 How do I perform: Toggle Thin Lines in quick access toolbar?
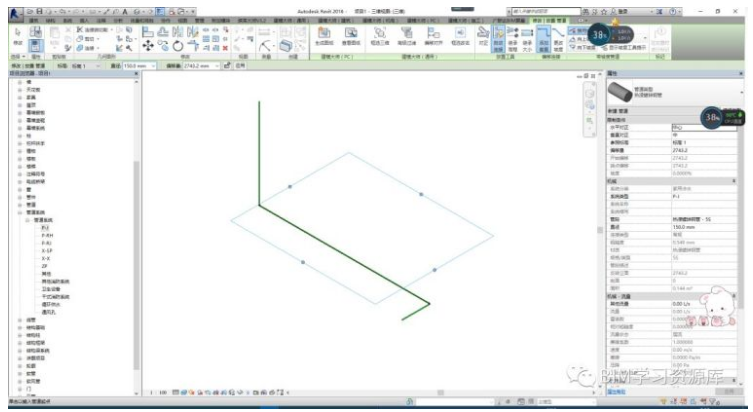160,11
